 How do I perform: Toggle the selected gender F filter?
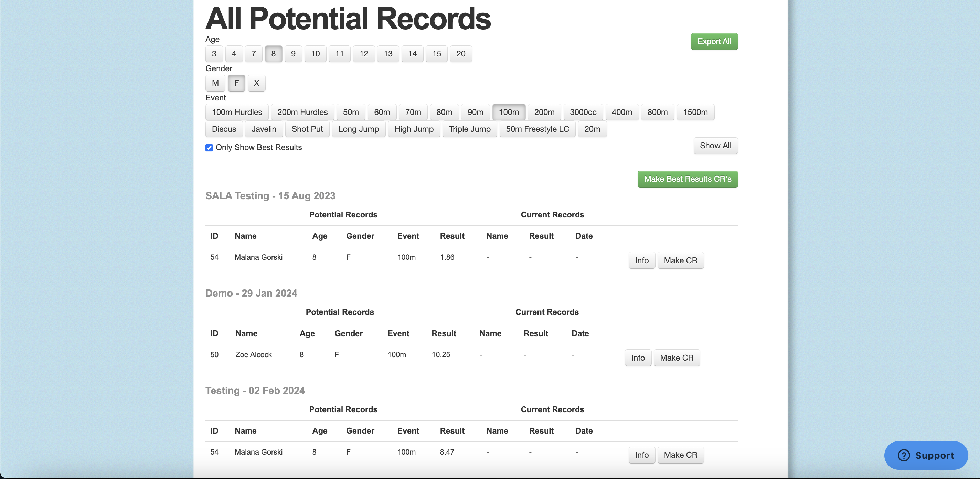[237, 83]
